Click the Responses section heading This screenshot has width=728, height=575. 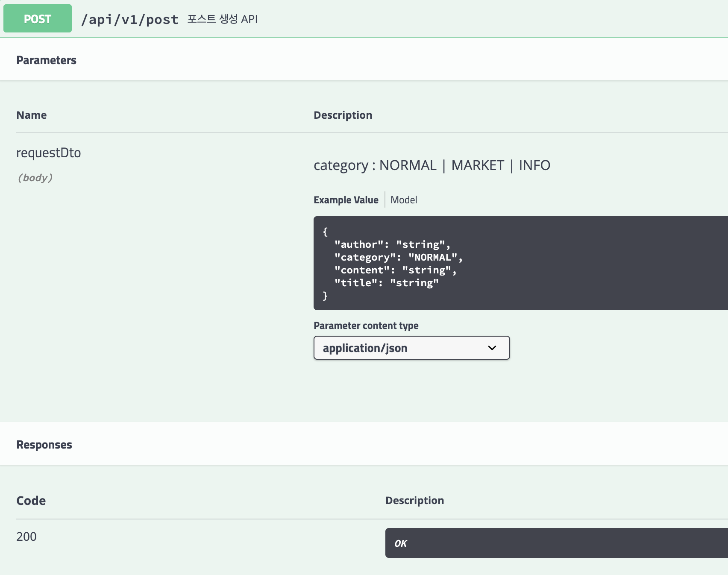44,445
